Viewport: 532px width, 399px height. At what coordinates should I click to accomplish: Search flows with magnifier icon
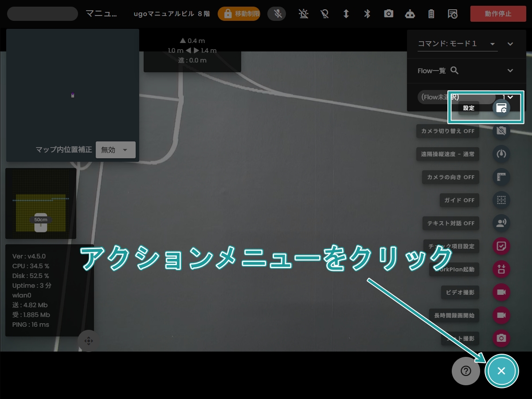click(454, 70)
